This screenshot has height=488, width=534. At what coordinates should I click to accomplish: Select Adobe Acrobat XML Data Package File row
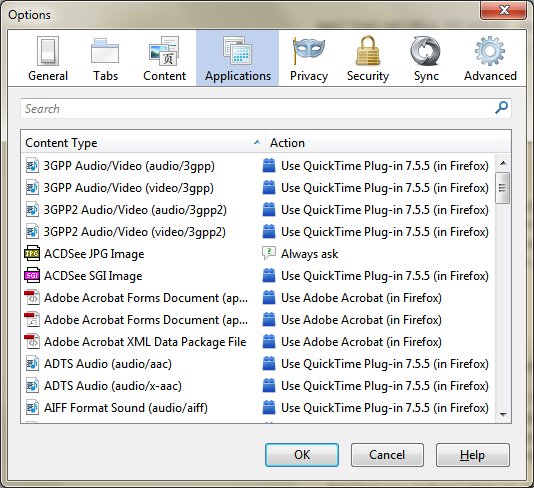[145, 342]
